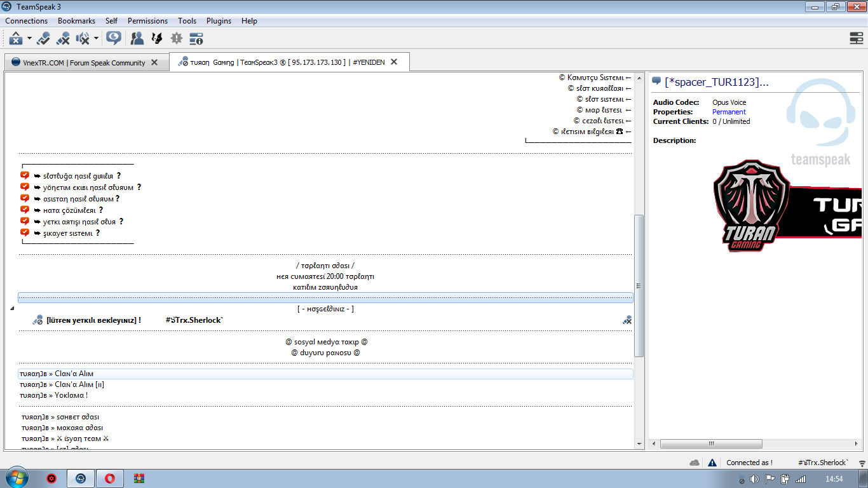Screen dimensions: 868x488
Task: Click checkmark icon beside yöneтιм ekibi row
Action: click(25, 187)
